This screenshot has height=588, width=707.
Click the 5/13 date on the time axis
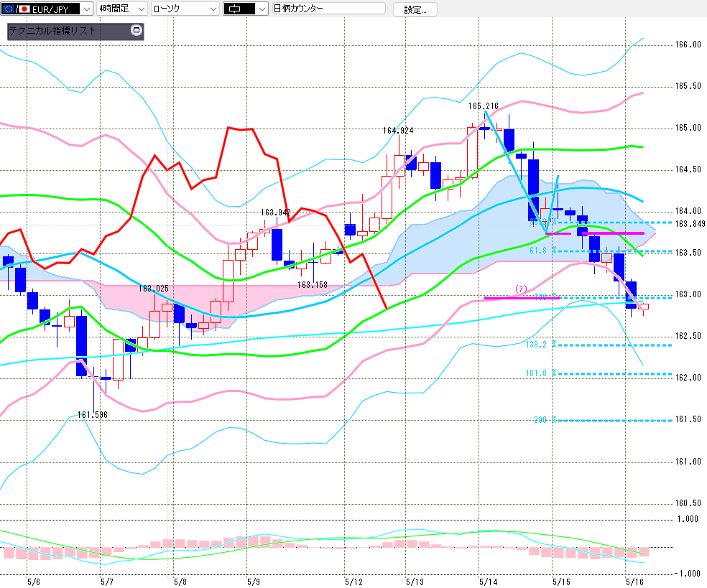[415, 582]
